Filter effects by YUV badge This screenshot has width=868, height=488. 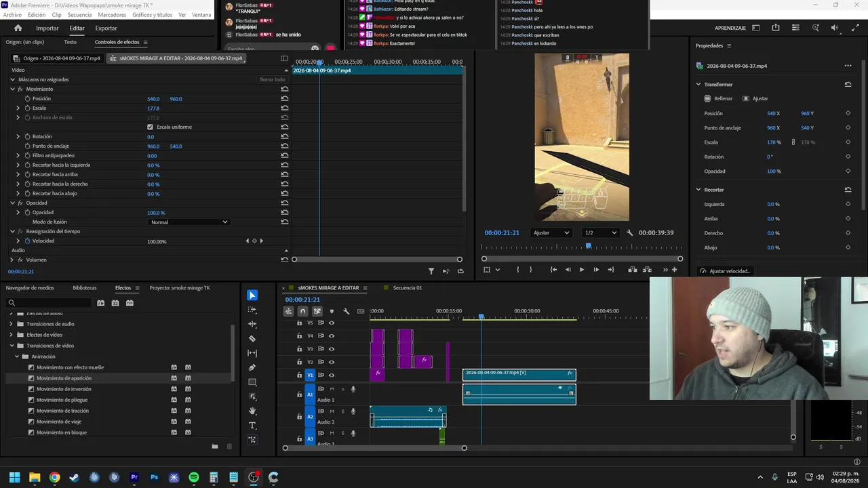point(130,303)
